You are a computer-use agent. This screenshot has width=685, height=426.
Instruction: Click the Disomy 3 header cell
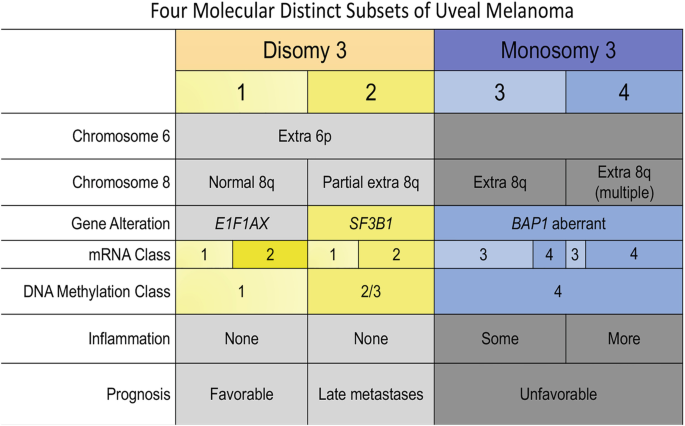(x=304, y=50)
